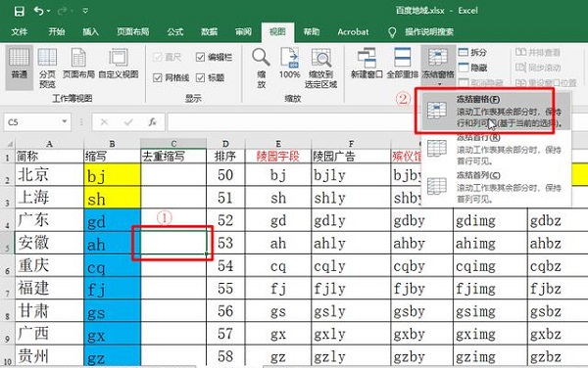Switch to the 数据 ribbon tab

click(x=209, y=32)
